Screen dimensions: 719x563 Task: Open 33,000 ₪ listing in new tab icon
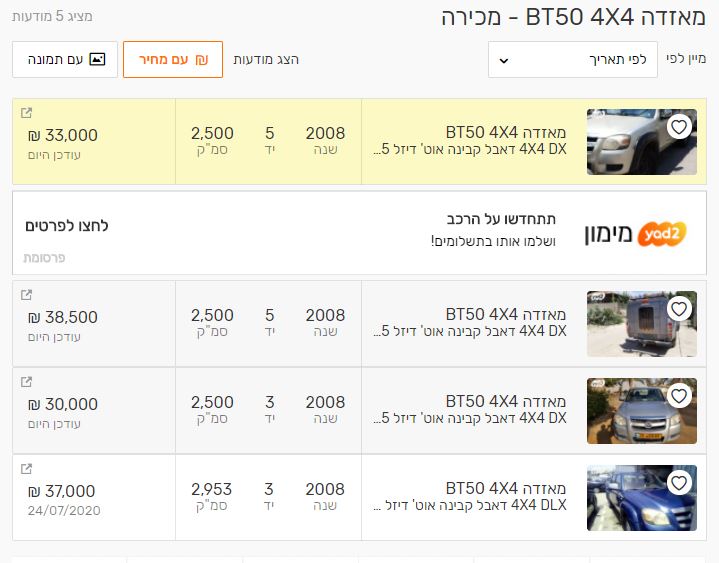(x=26, y=112)
